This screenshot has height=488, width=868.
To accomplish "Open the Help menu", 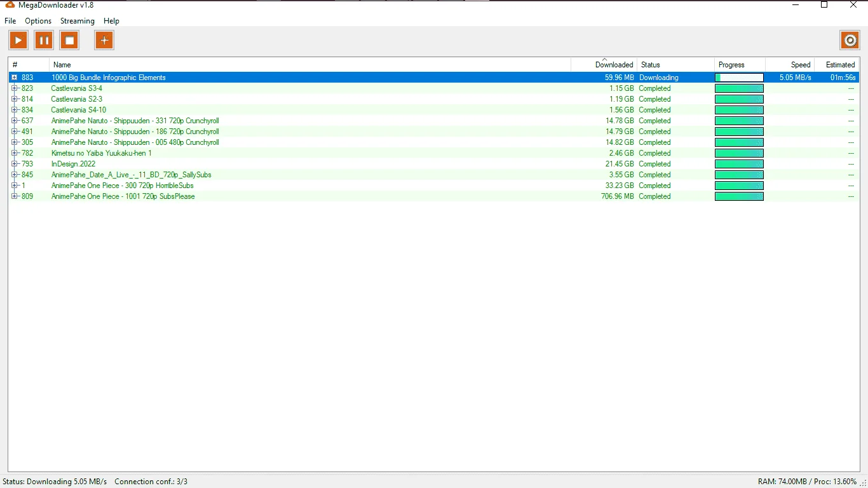I will (111, 21).
